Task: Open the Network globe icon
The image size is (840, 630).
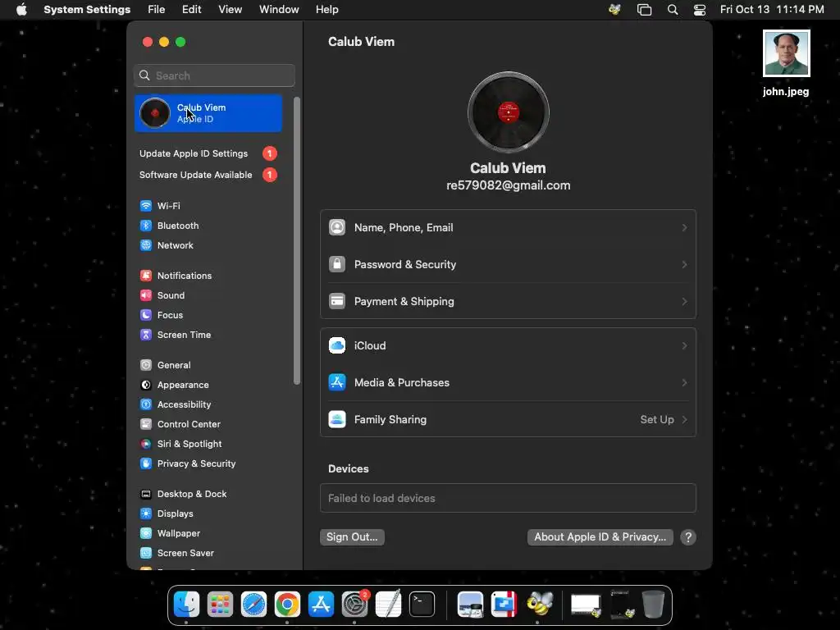Action: [146, 245]
